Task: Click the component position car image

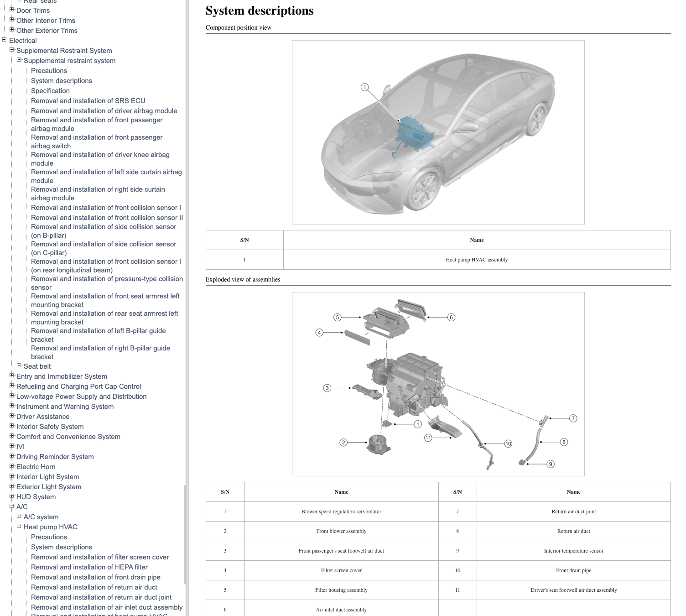Action: point(438,132)
